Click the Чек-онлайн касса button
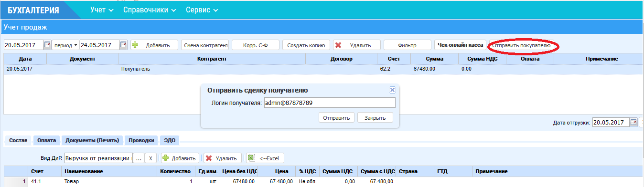644x187 pixels. pyautogui.click(x=461, y=45)
